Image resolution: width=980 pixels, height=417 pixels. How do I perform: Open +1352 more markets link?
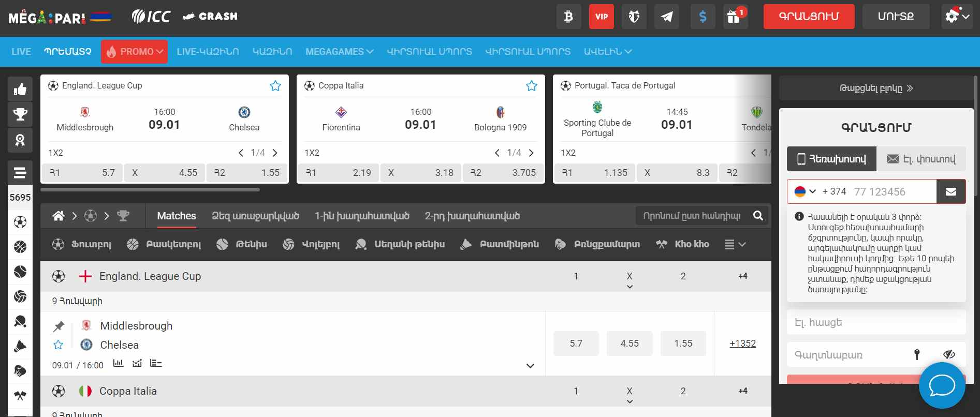[x=742, y=344]
